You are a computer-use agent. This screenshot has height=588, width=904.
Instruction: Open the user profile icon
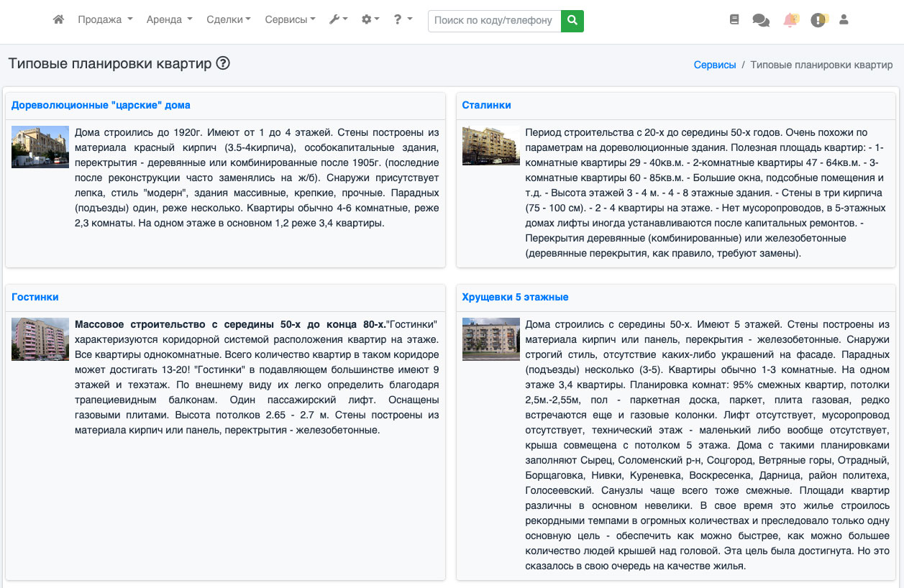pyautogui.click(x=844, y=20)
